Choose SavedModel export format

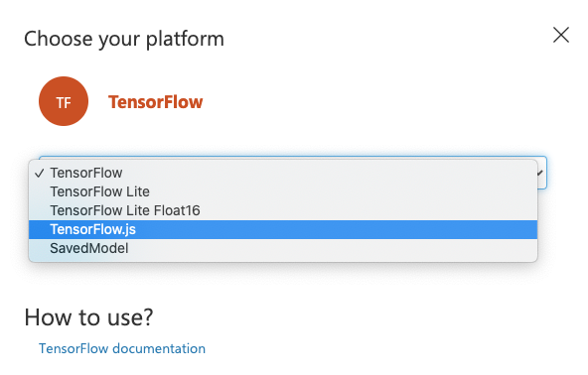click(x=283, y=248)
